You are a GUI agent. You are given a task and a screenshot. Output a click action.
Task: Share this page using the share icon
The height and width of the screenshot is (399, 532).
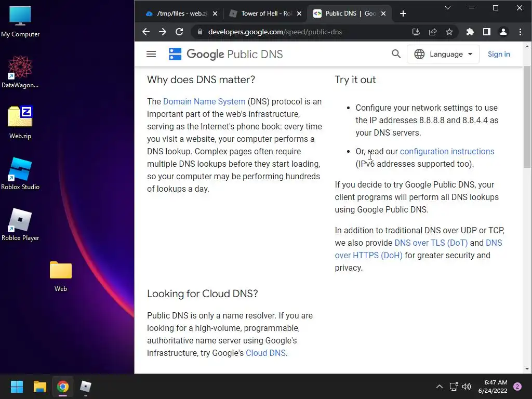tap(433, 32)
